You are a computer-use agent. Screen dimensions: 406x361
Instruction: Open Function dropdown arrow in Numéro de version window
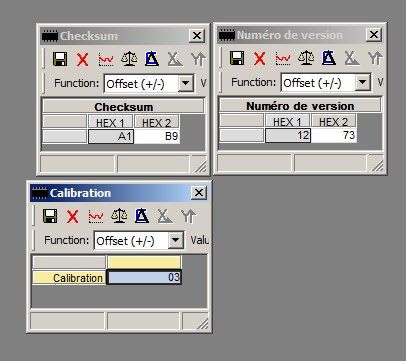tap(363, 82)
